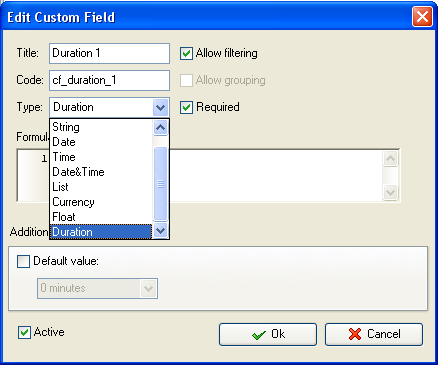Collapse the Type dropdown arrow
This screenshot has width=438, height=365.
coord(161,107)
